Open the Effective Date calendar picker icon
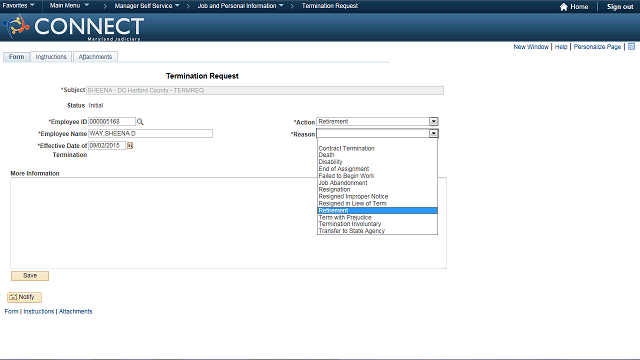Screen dimensions: 640x360 (130, 146)
